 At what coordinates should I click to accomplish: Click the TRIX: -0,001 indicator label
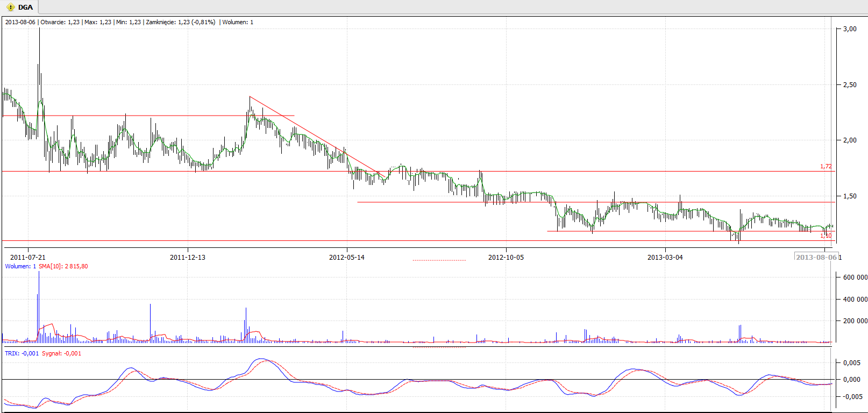click(22, 353)
